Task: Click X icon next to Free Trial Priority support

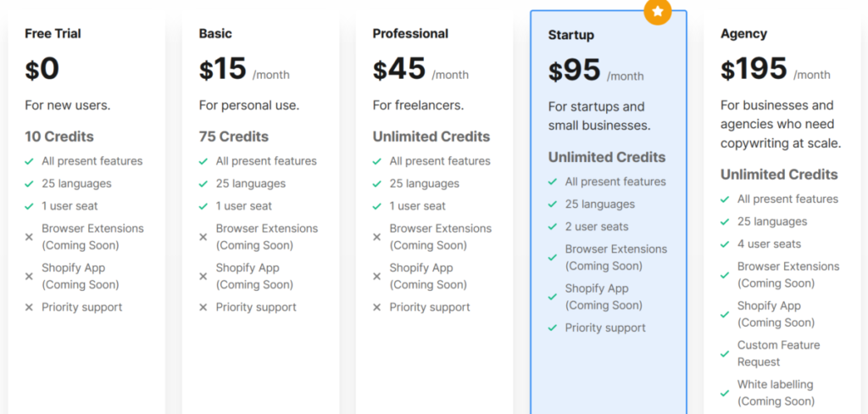Action: click(30, 307)
